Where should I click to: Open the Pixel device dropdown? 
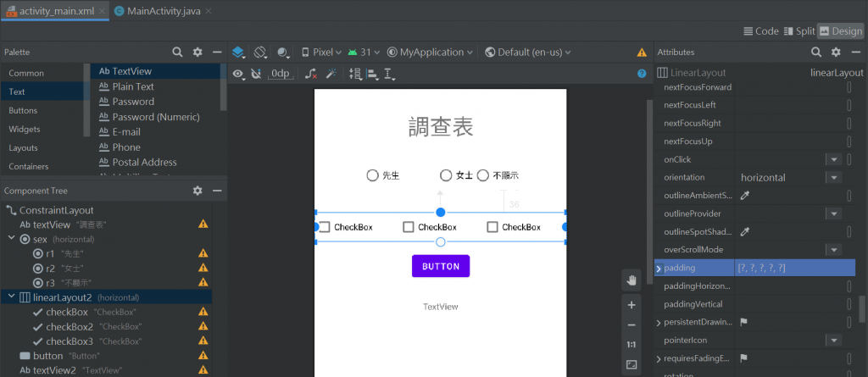point(321,53)
